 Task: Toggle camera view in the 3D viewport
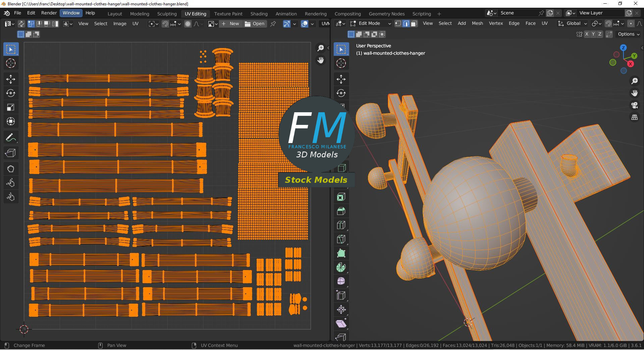tap(634, 105)
